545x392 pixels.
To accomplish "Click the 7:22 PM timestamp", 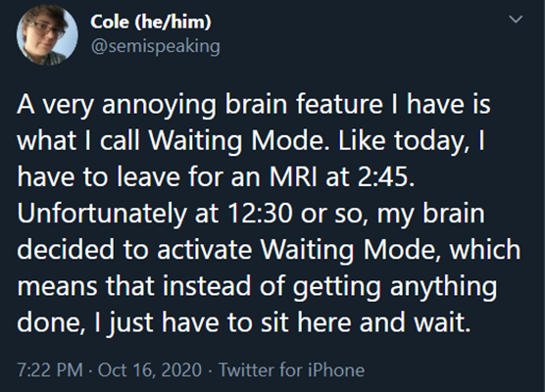I will (x=50, y=369).
